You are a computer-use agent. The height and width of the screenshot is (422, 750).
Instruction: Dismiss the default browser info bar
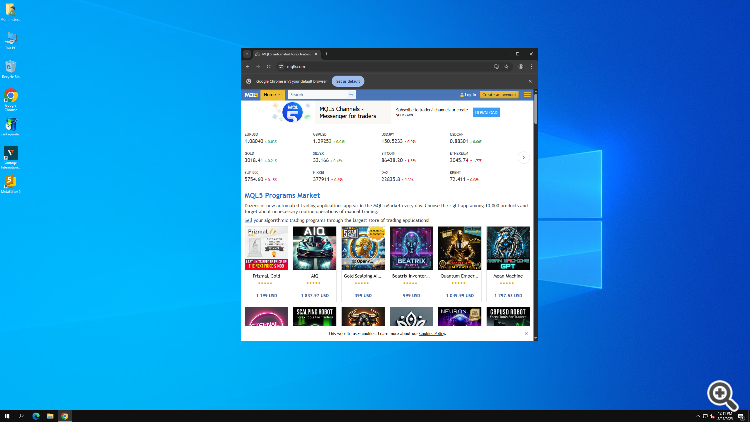(x=530, y=81)
